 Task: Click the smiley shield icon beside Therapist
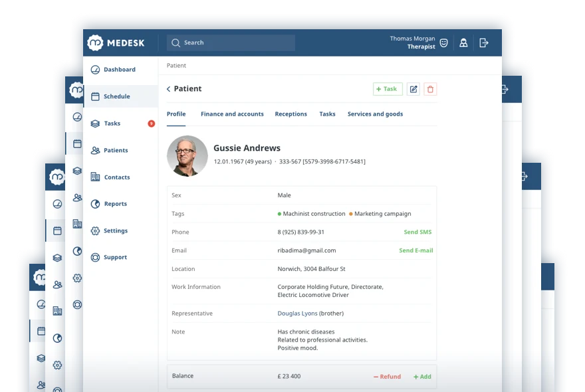(x=443, y=43)
